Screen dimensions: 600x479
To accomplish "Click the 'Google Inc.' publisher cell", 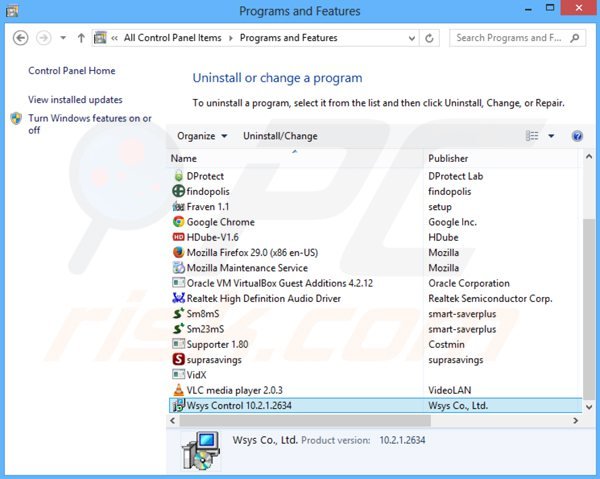I will click(x=452, y=222).
